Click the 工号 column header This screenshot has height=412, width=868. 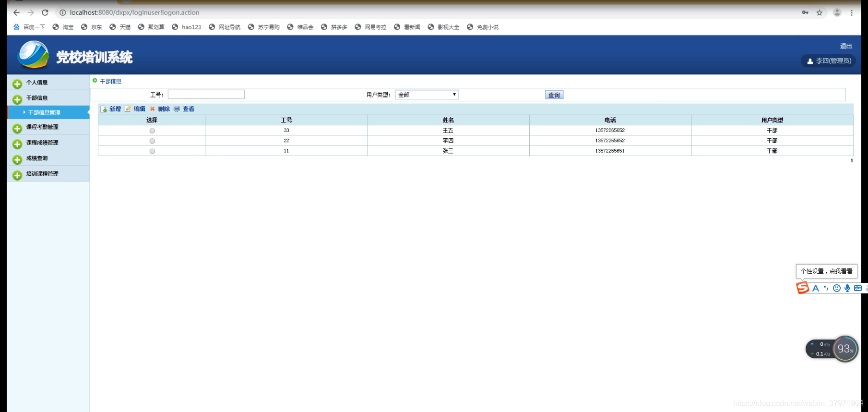tap(286, 120)
